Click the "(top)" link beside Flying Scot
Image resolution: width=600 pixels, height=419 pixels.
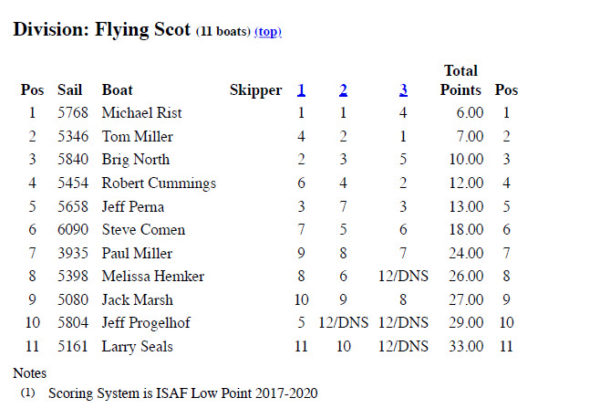click(268, 32)
